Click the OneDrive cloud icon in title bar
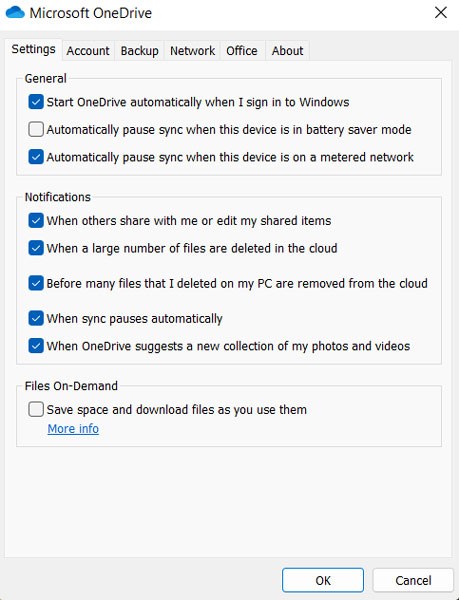The height and width of the screenshot is (600, 459). click(x=15, y=13)
